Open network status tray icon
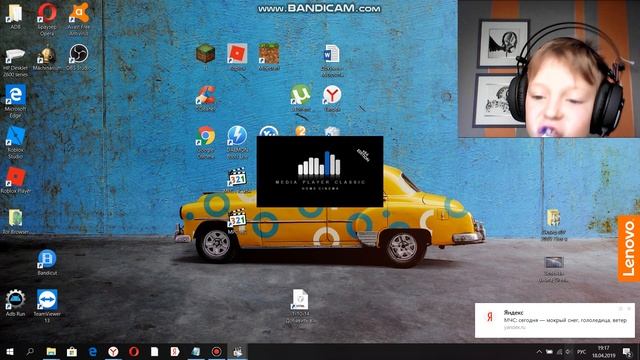 pyautogui.click(x=559, y=351)
